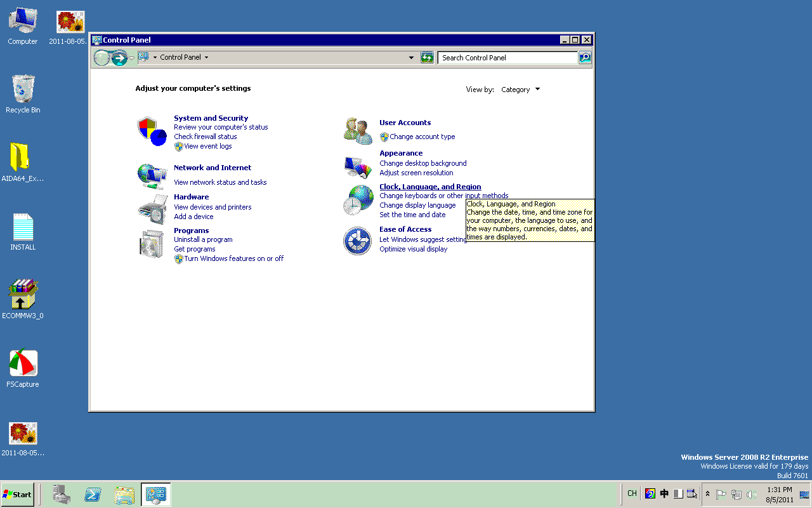Open the Start menu
This screenshot has height=508, width=812.
click(17, 494)
